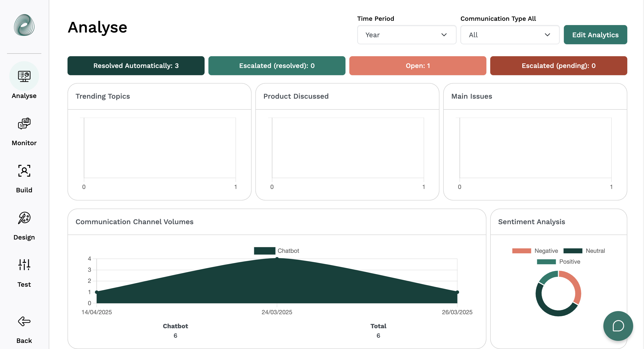Click the spiral app logo

24,25
